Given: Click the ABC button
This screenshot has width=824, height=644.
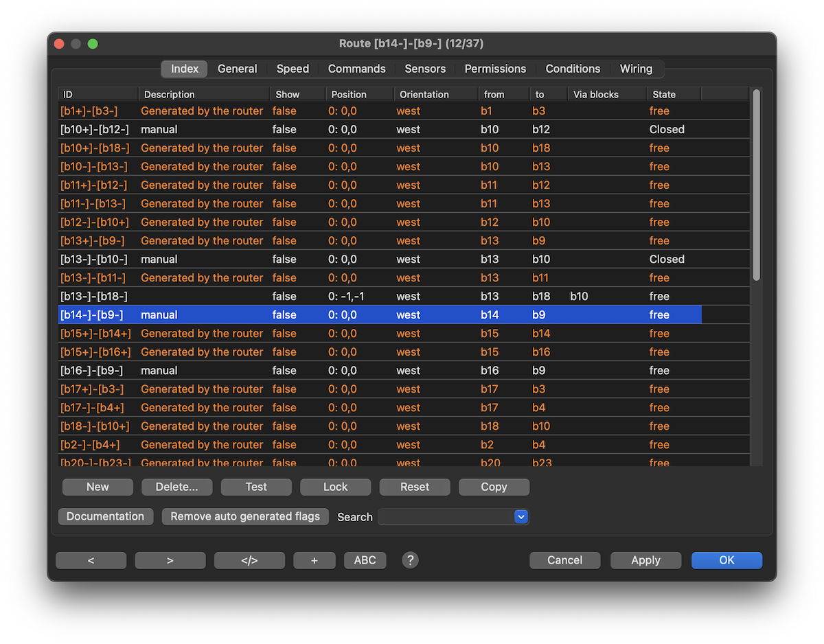Looking at the screenshot, I should [x=365, y=560].
